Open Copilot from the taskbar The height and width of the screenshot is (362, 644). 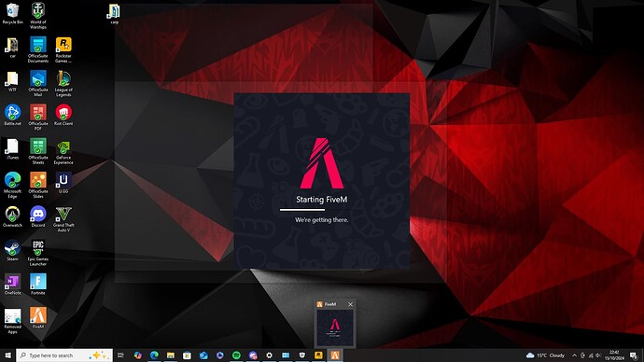tap(137, 355)
